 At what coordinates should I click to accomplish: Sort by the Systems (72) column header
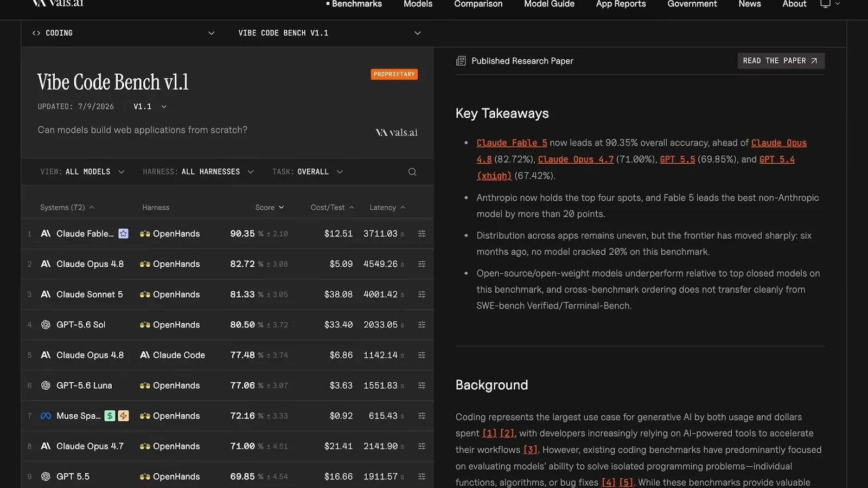pyautogui.click(x=67, y=208)
